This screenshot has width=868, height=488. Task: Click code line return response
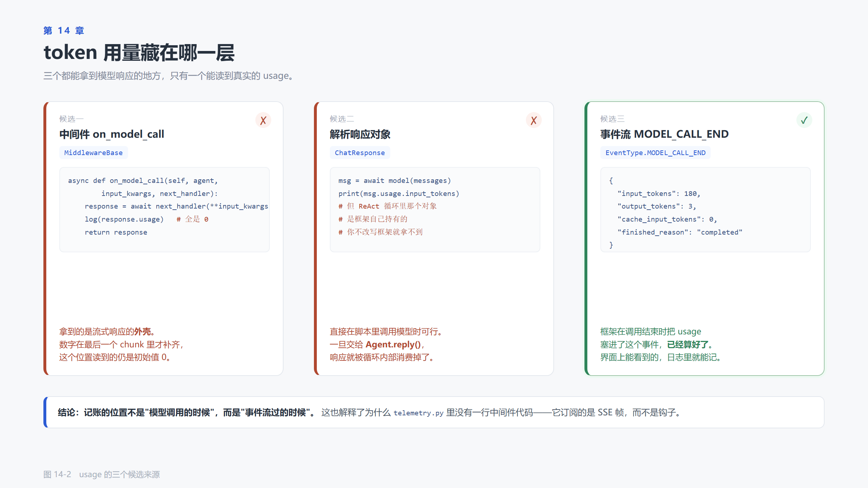point(116,232)
